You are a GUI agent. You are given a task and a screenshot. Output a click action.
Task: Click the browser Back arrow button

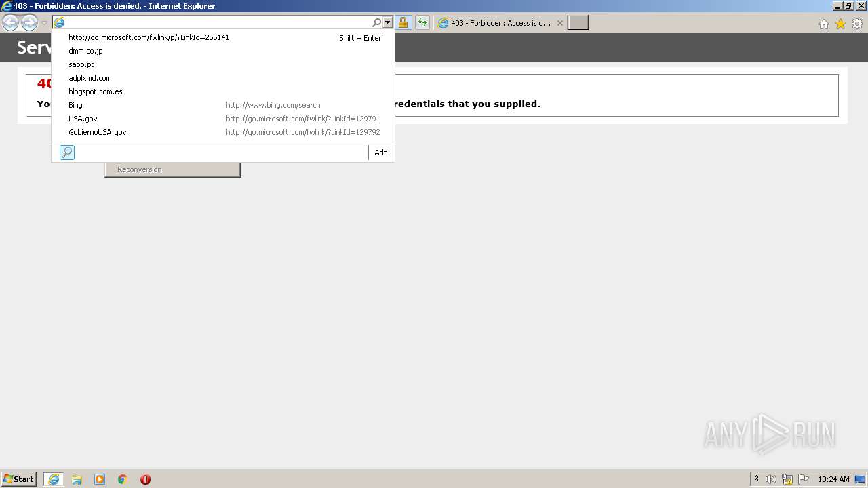[x=10, y=23]
